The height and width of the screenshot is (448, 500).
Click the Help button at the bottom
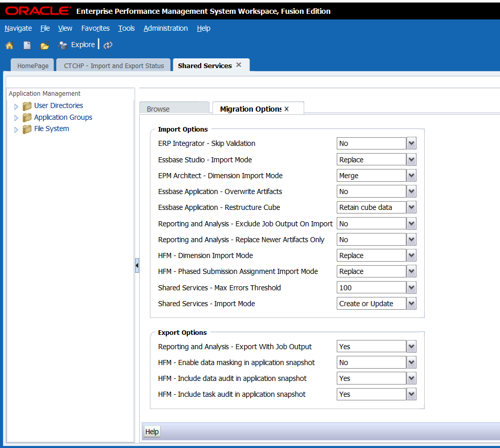coord(151,431)
